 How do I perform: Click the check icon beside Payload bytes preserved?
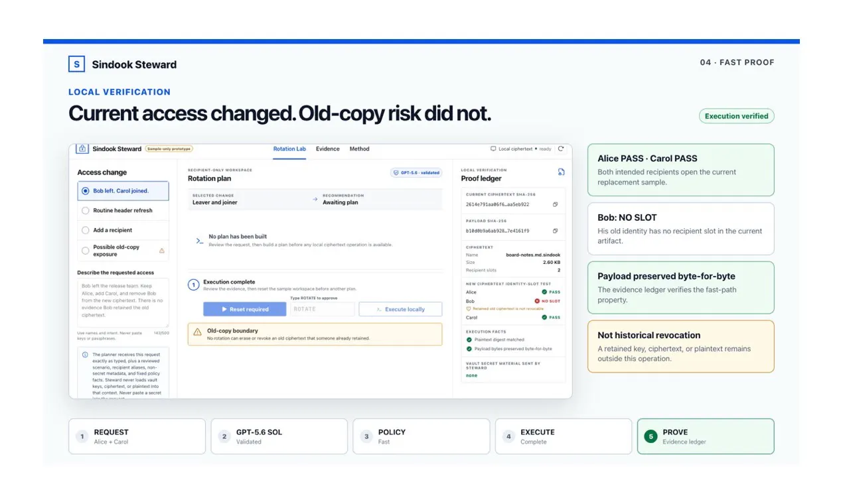tap(469, 349)
